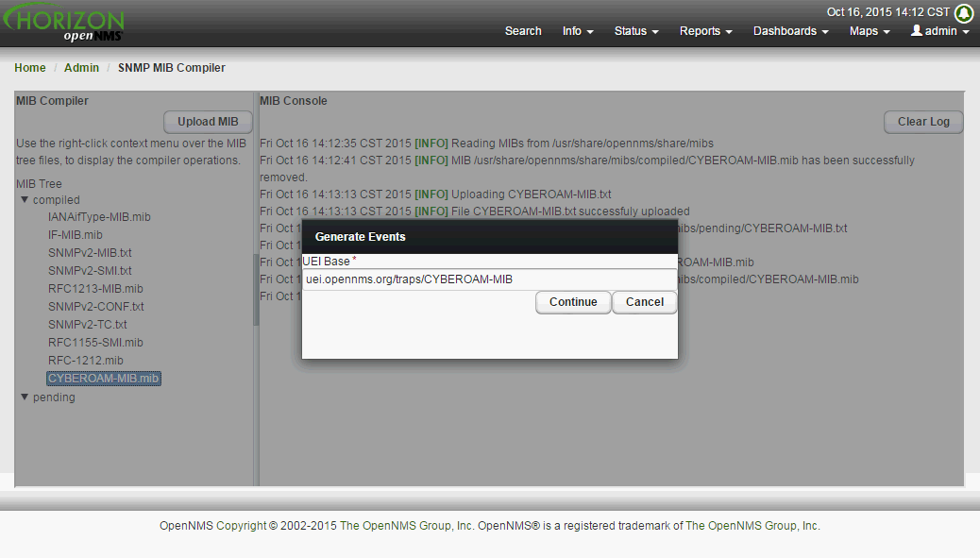Click the SNMP MIB Compiler breadcrumb text
The width and height of the screenshot is (980, 558).
[171, 67]
